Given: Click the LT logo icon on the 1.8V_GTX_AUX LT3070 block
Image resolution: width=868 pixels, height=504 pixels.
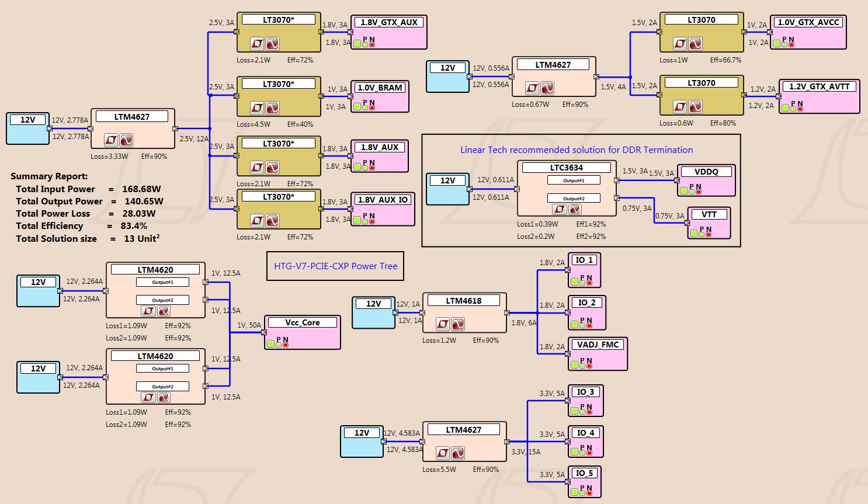Looking at the screenshot, I should [x=257, y=44].
